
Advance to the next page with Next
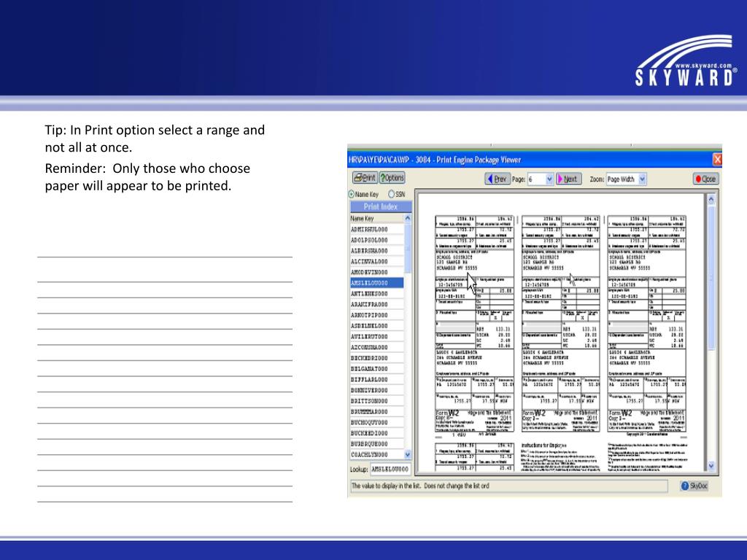pyautogui.click(x=569, y=179)
